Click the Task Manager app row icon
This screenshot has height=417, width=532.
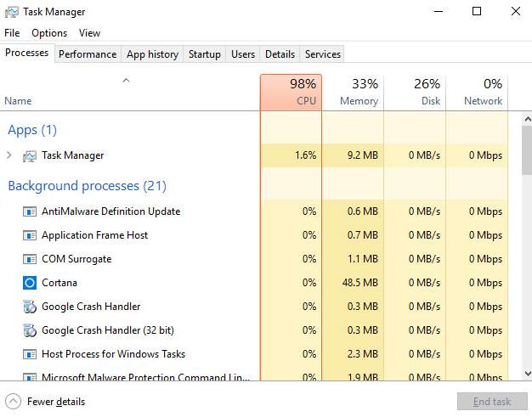click(x=30, y=156)
